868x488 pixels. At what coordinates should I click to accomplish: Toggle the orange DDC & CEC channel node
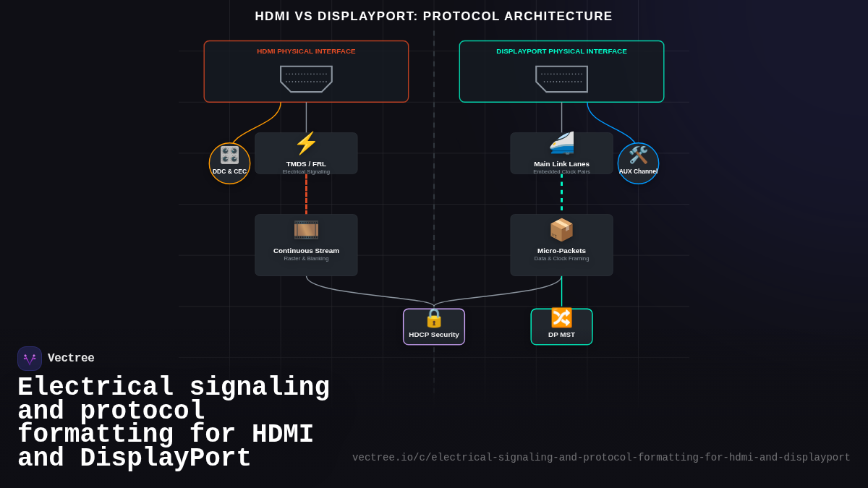coord(229,163)
